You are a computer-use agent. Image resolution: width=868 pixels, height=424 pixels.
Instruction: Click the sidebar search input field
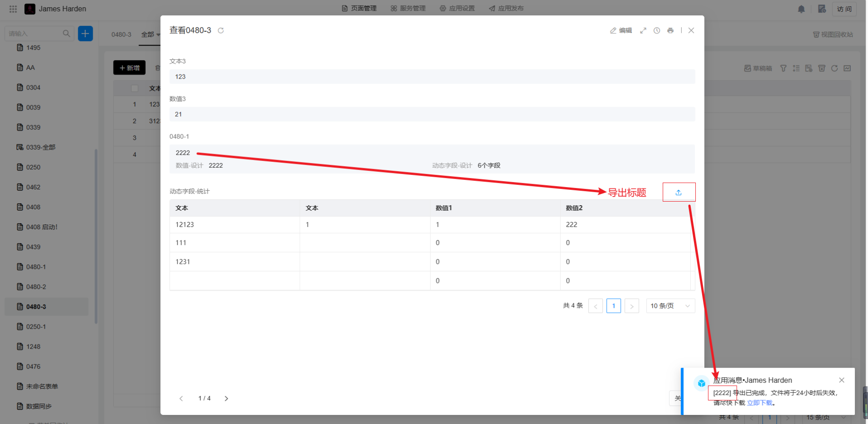[34, 33]
